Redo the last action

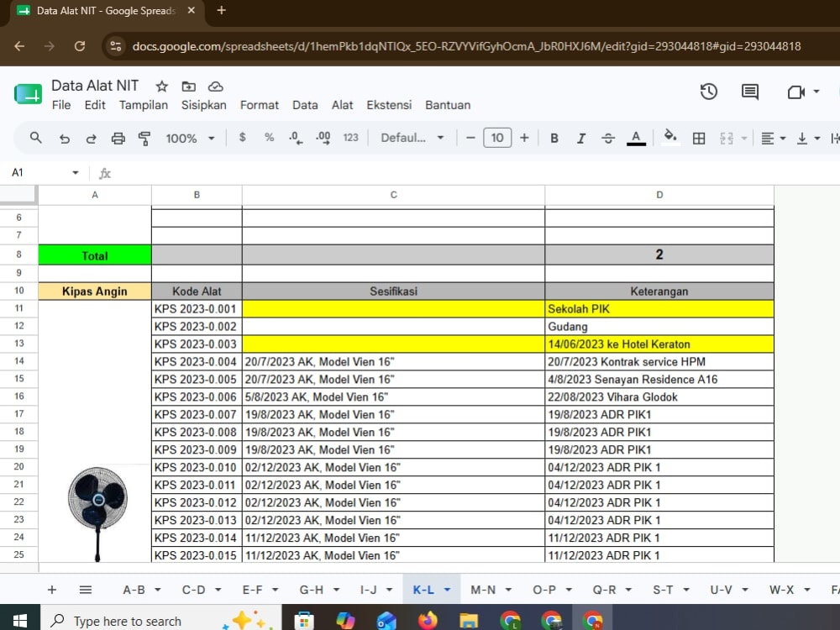[x=91, y=139]
